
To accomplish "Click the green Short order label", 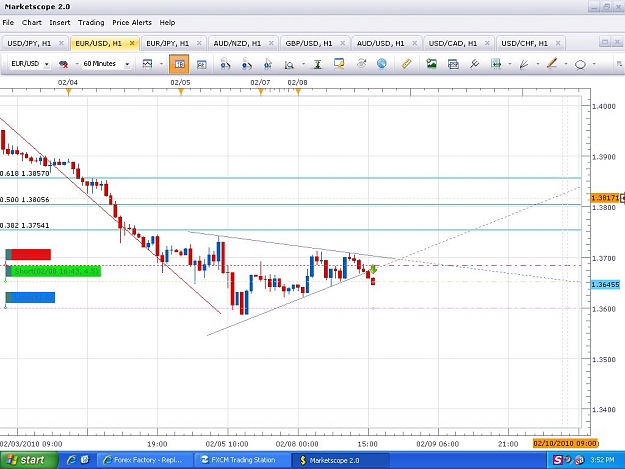I will (53, 271).
